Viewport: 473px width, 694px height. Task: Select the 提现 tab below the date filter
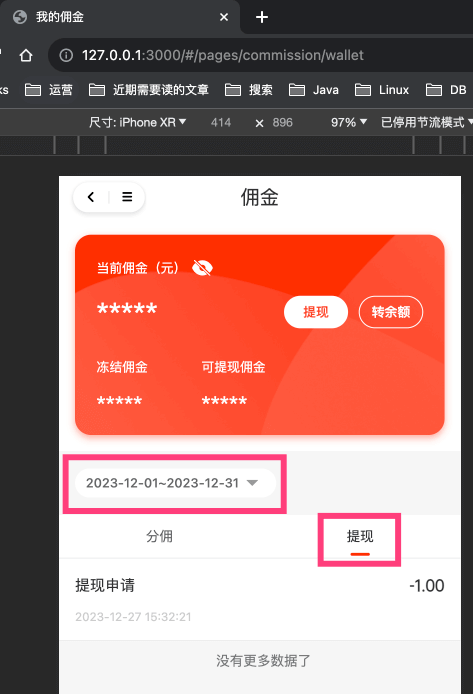click(360, 536)
